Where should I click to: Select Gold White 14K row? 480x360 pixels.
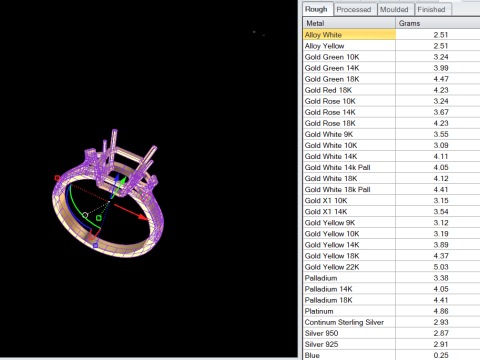pos(391,156)
